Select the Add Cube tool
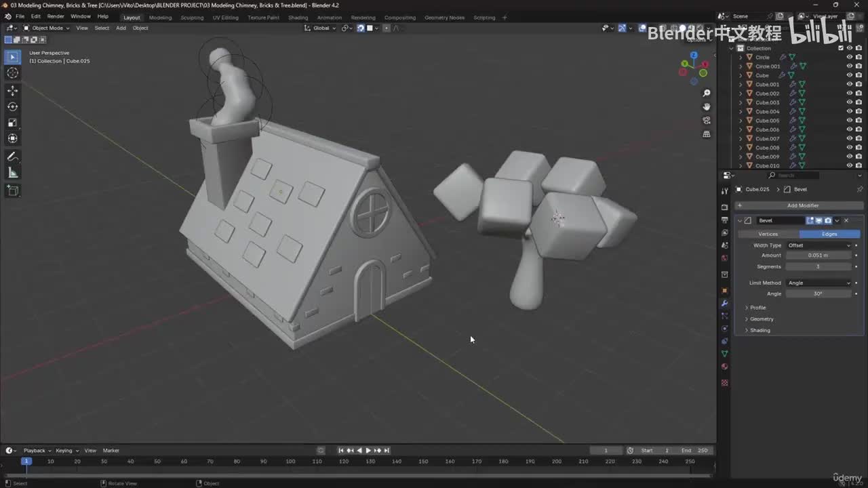Viewport: 868px width, 488px height. click(12, 191)
